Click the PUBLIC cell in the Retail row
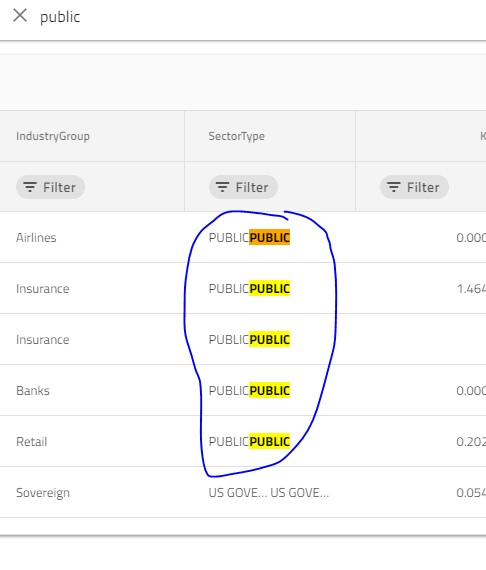The height and width of the screenshot is (570, 486). point(249,442)
